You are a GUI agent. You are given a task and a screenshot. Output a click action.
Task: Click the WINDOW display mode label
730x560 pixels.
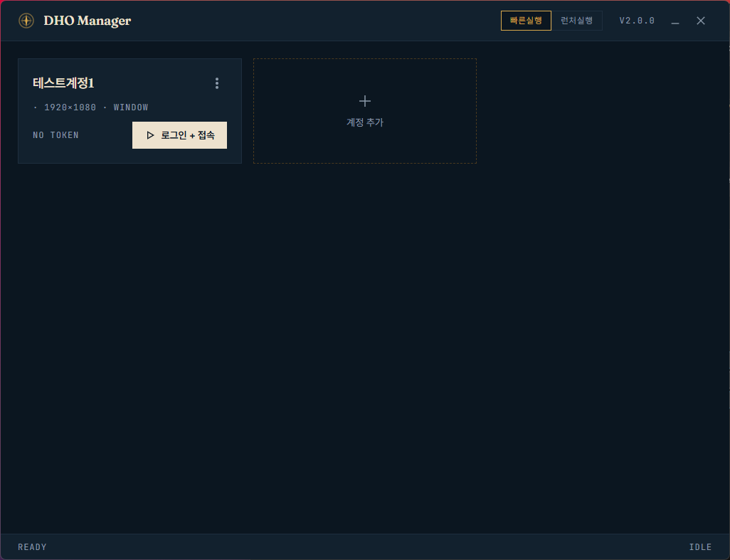pyautogui.click(x=131, y=107)
